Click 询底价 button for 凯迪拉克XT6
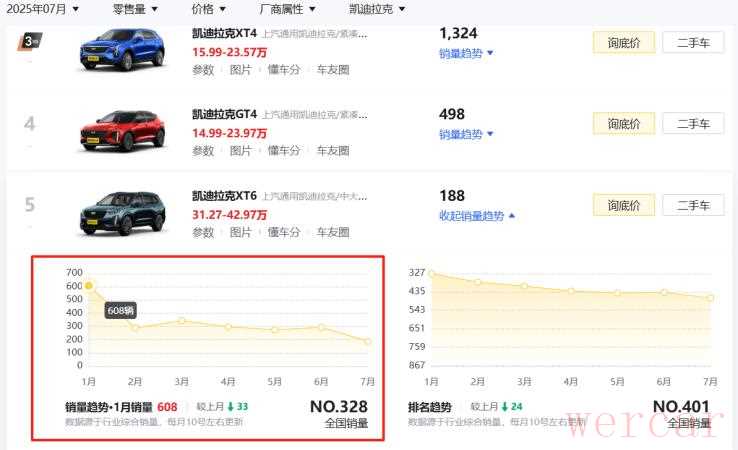 click(x=623, y=205)
